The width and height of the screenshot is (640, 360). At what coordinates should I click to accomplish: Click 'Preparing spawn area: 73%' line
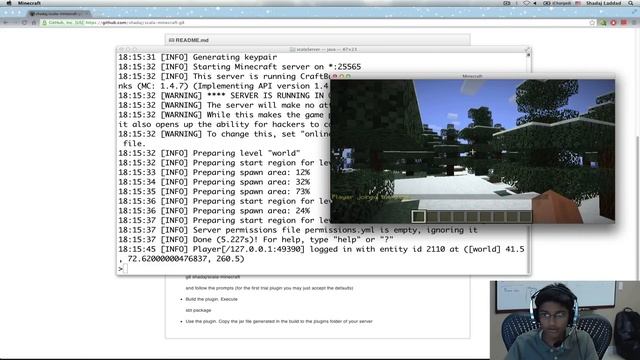(214, 191)
